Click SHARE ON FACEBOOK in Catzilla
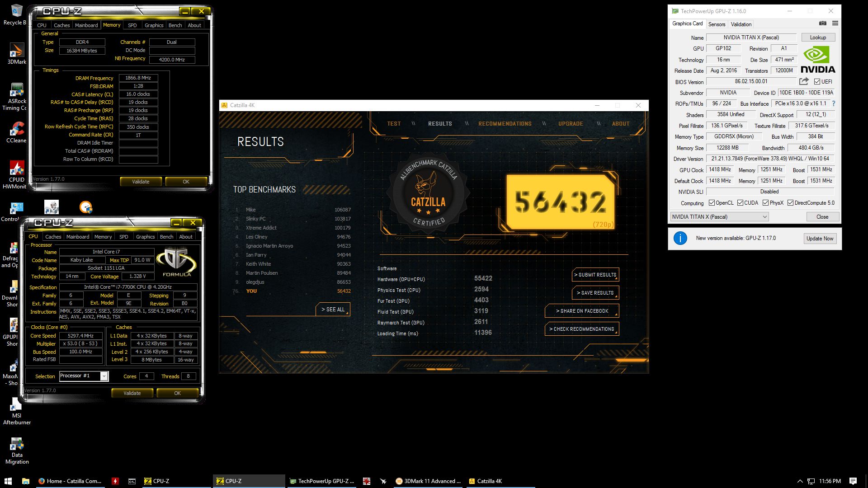This screenshot has height=488, width=868. [x=582, y=311]
